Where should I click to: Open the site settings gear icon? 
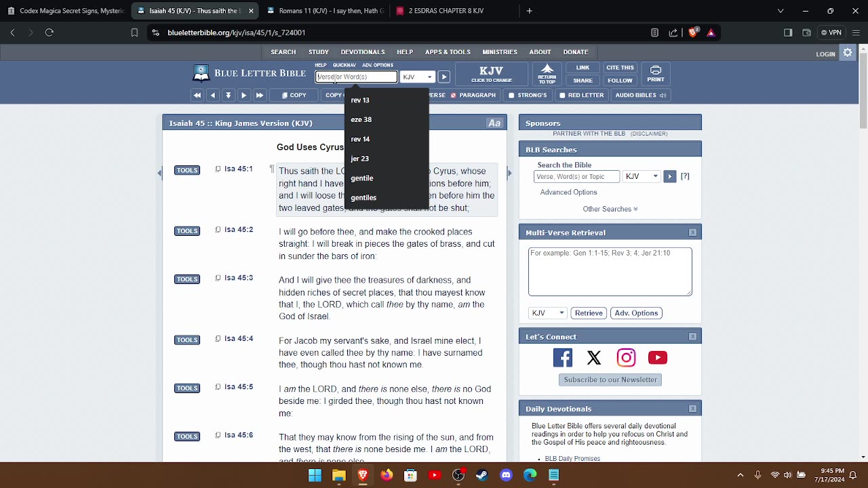click(848, 52)
